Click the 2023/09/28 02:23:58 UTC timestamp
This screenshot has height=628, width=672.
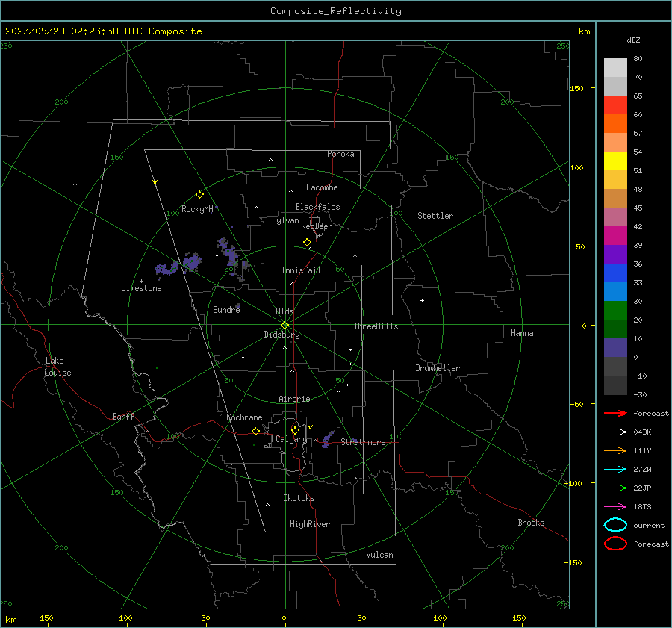[x=68, y=31]
